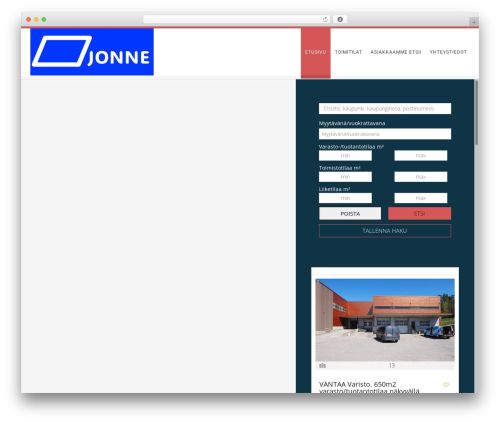Open the Myytävänä/vuokrattavana dropdown
Viewport: 500px width, 423px height.
(x=385, y=134)
